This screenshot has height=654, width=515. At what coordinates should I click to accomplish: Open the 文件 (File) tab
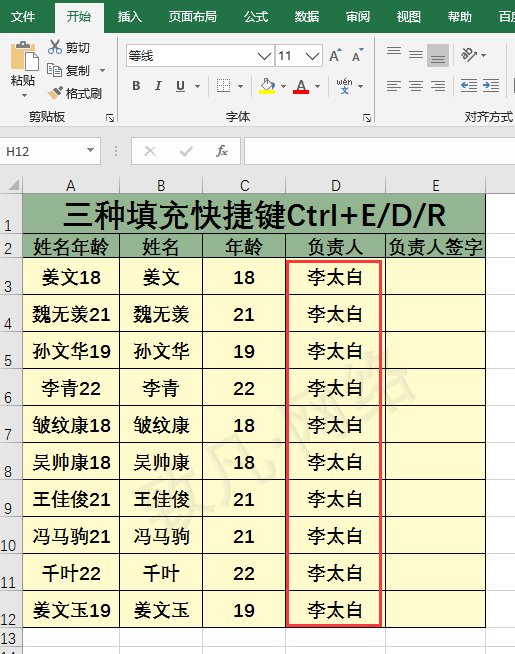(23, 17)
